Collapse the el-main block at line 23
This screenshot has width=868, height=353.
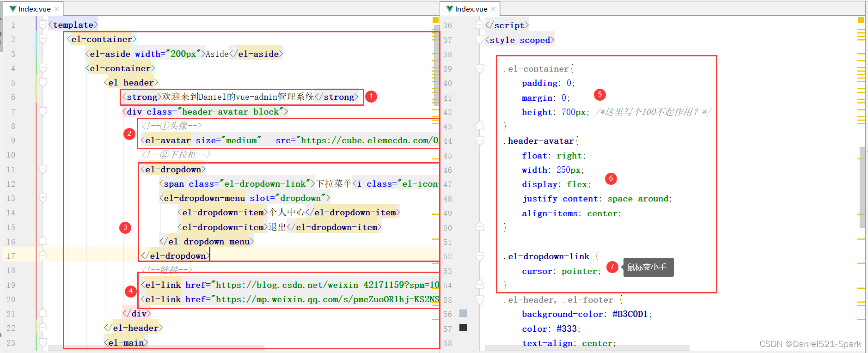click(43, 342)
